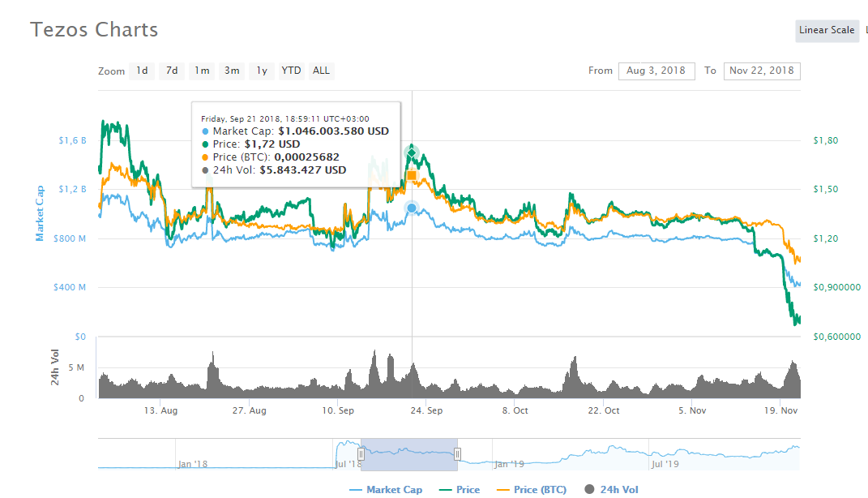The image size is (868, 498).
Task: Click the "24. Sep" date axis label
Action: coord(426,411)
